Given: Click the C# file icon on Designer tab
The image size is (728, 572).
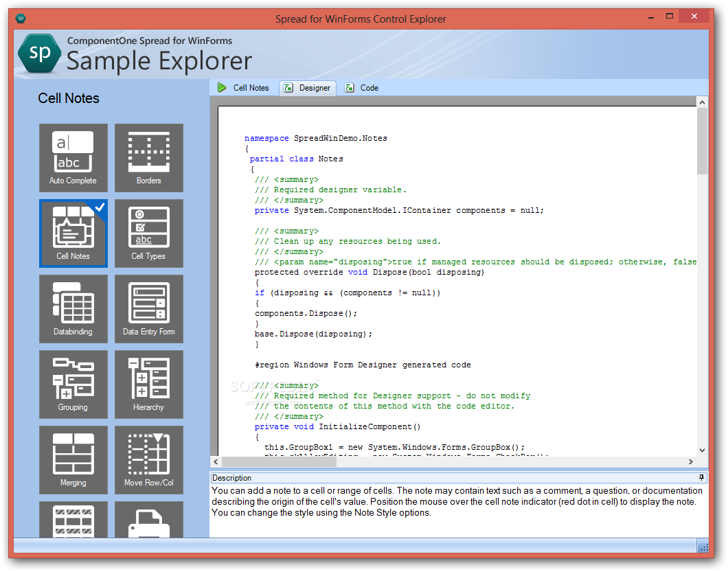Looking at the screenshot, I should pyautogui.click(x=288, y=88).
